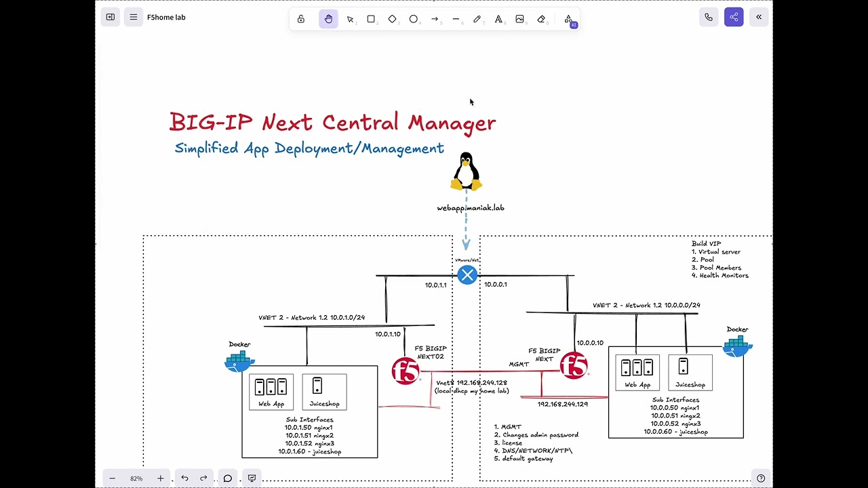Click the Linux penguin image
868x488 pixels.
[466, 171]
